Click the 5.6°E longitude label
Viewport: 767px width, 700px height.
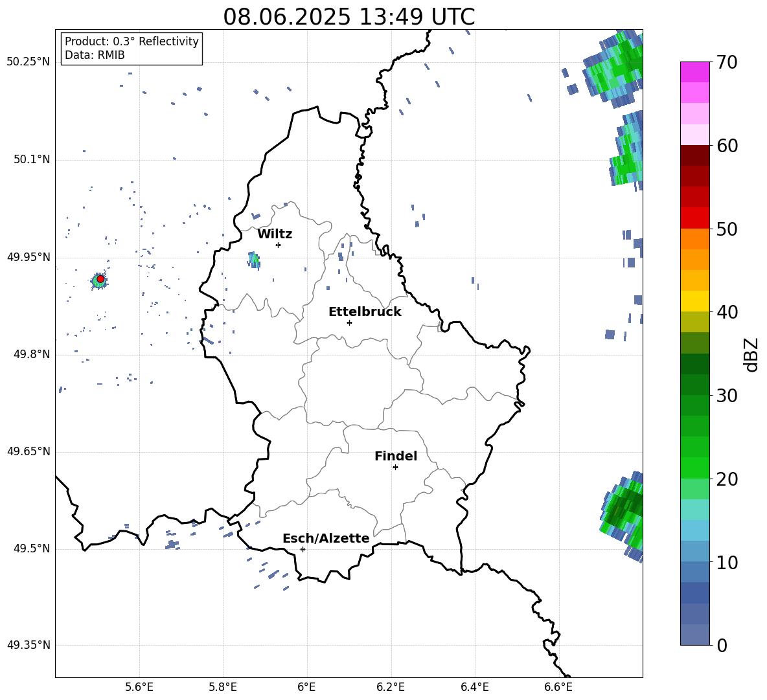(x=139, y=687)
